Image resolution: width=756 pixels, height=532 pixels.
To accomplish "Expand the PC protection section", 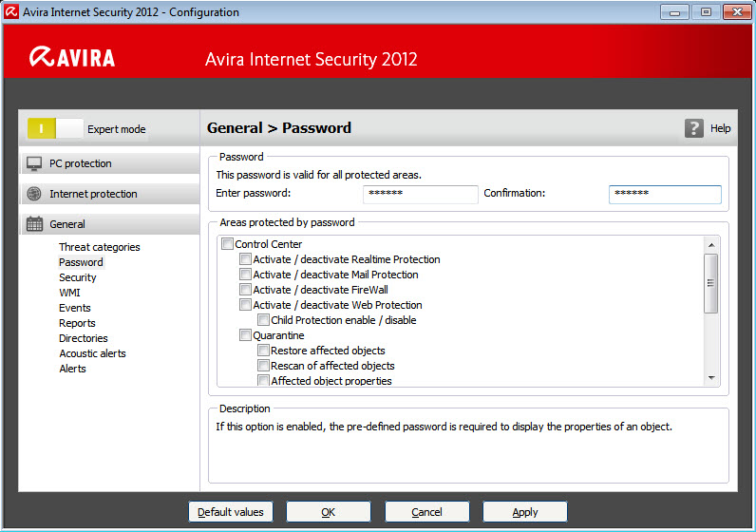I will pos(110,163).
